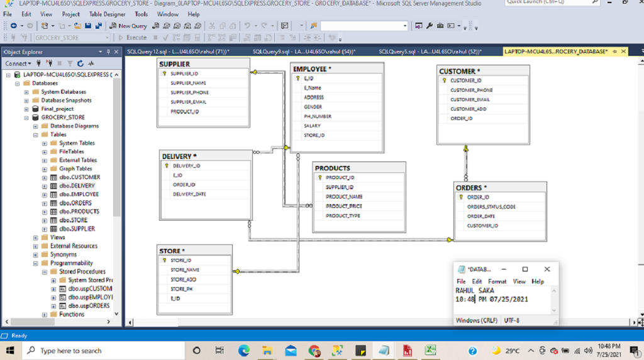Screen dimensions: 644x360
Task: Click the Disconnect plug icon in Object Explorer
Action: point(49,63)
